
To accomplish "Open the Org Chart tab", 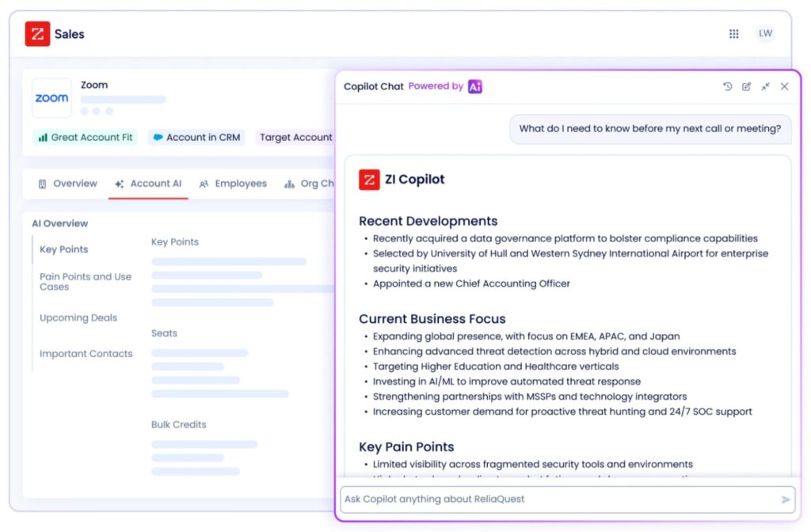I will (310, 184).
